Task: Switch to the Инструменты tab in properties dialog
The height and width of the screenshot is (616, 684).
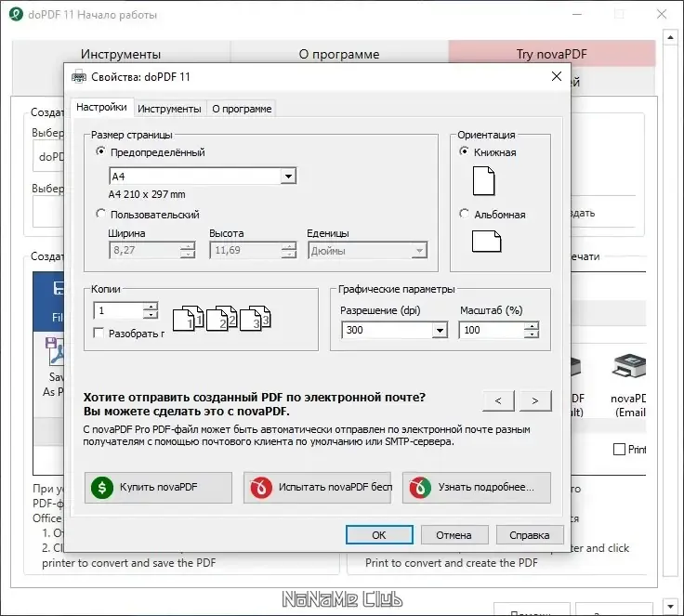Action: [x=169, y=109]
